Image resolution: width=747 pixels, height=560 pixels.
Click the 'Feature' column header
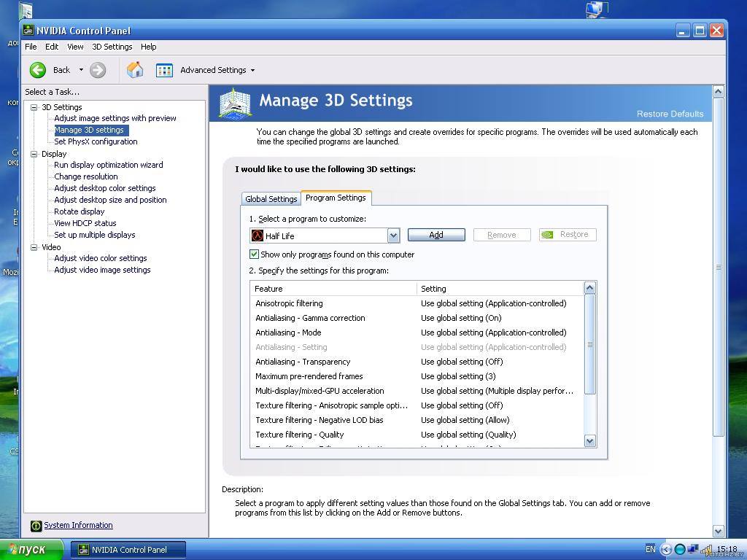point(333,289)
